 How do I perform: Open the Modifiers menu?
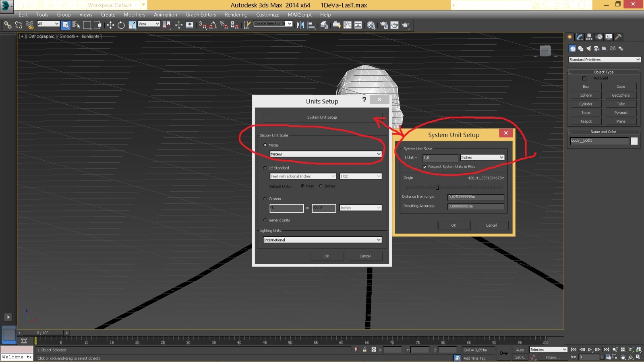(x=135, y=14)
